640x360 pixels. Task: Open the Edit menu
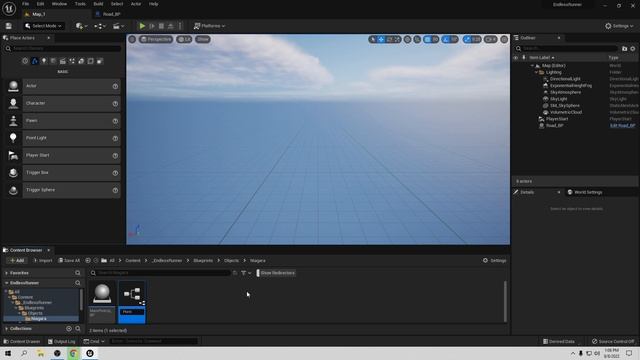click(x=40, y=4)
